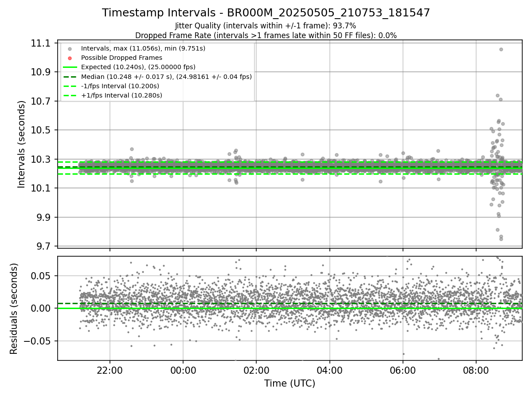Screen dimensions: 532x399
Task: Click the "Residuals (seconds)" y-axis label
Action: 14,309
